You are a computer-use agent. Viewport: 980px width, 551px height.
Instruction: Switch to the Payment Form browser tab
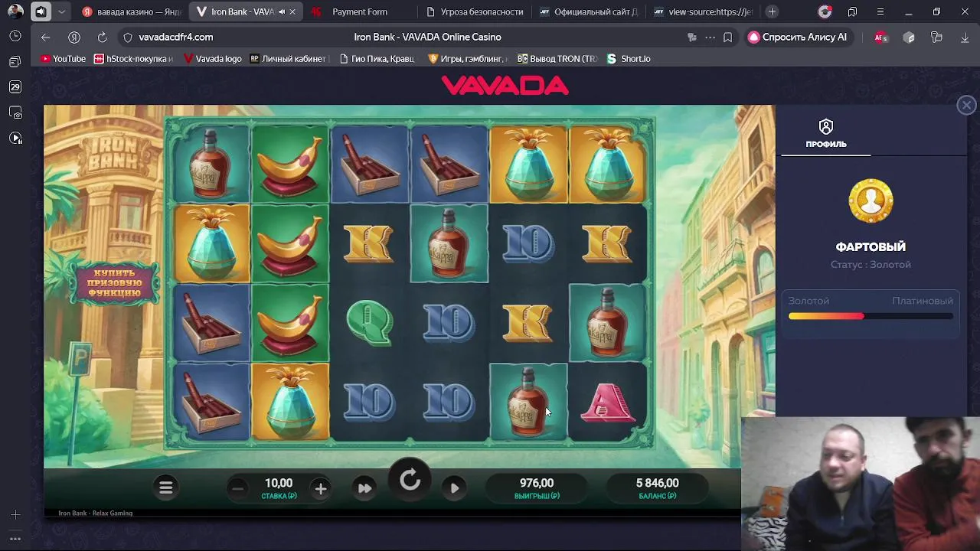tap(360, 11)
